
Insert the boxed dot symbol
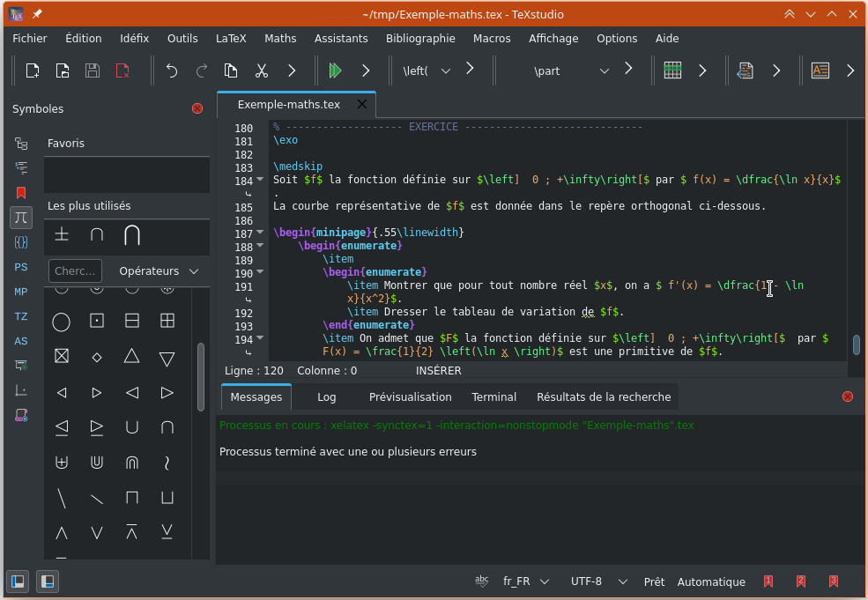click(97, 321)
